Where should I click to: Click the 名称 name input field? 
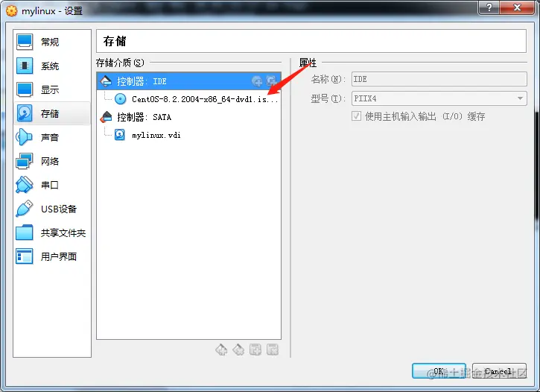439,79
